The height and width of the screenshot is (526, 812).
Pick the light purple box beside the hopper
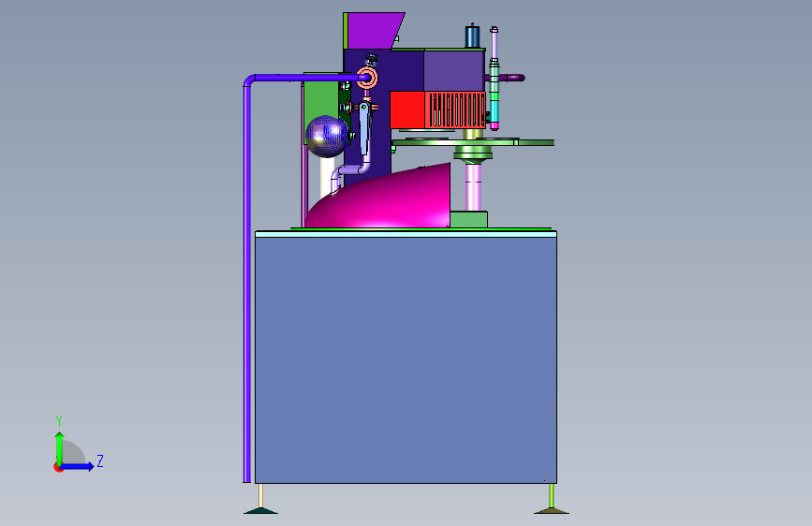454,70
